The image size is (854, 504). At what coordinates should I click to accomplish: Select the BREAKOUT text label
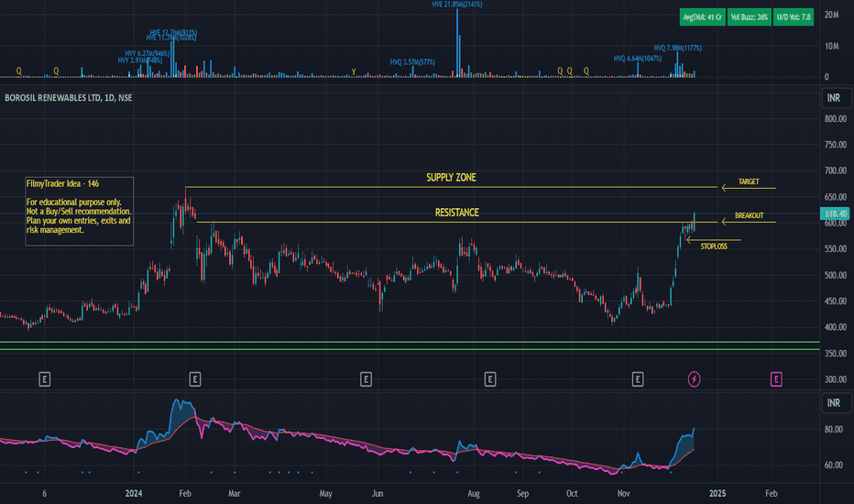tap(749, 215)
